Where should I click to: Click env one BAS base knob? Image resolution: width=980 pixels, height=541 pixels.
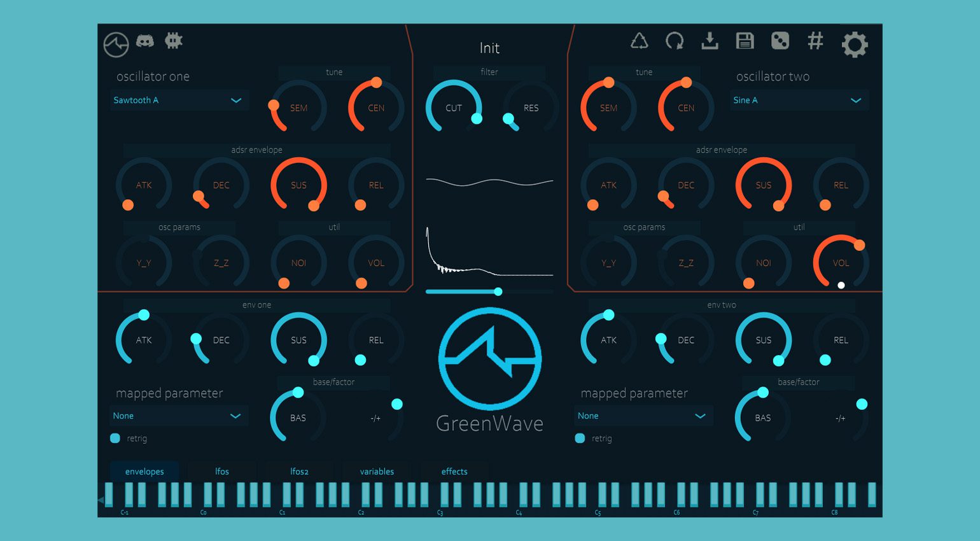pos(298,418)
